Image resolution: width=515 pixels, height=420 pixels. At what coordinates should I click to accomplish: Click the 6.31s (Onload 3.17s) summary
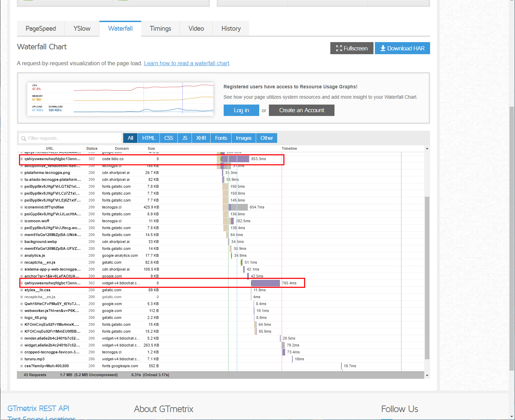tap(150, 375)
